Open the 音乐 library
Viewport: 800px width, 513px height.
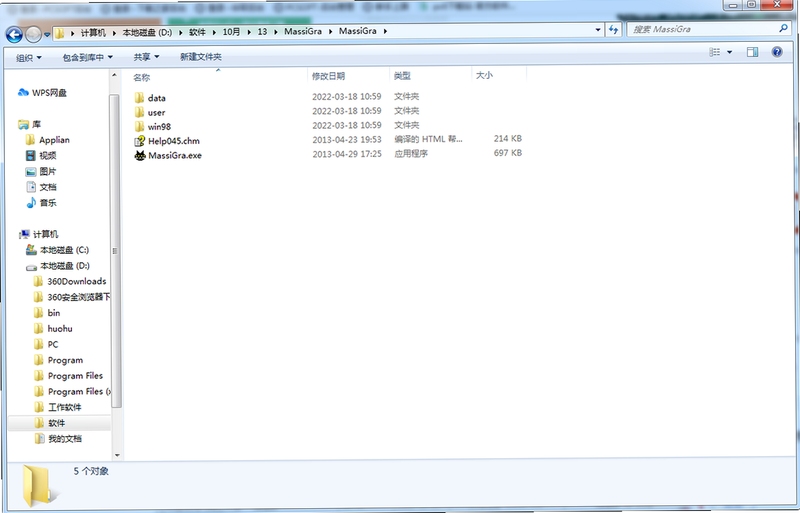coord(41,203)
